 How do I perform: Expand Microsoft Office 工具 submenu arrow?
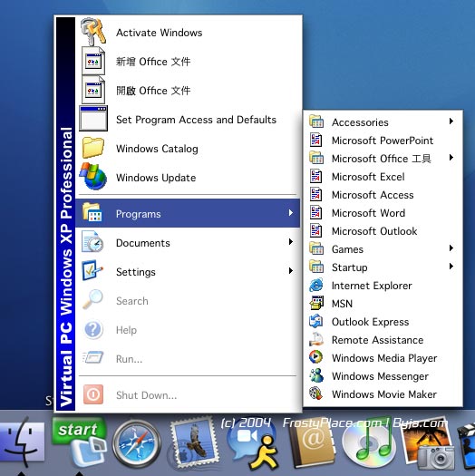[x=451, y=157]
